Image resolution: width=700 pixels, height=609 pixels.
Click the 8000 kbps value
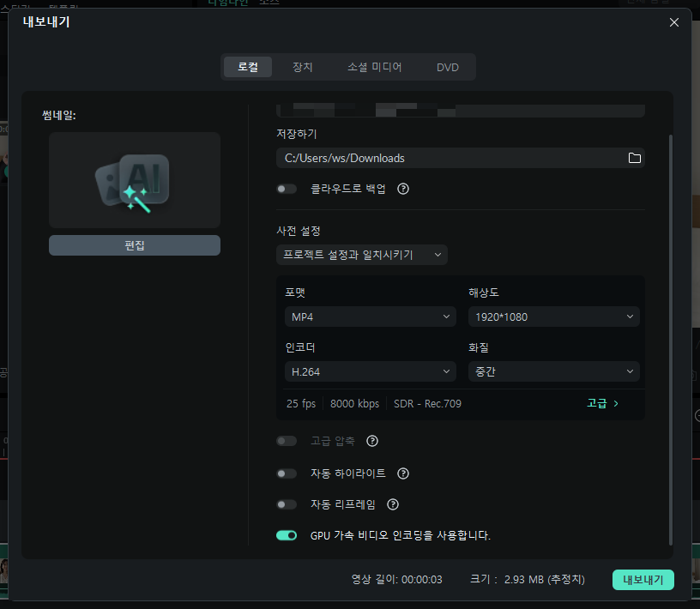point(354,404)
